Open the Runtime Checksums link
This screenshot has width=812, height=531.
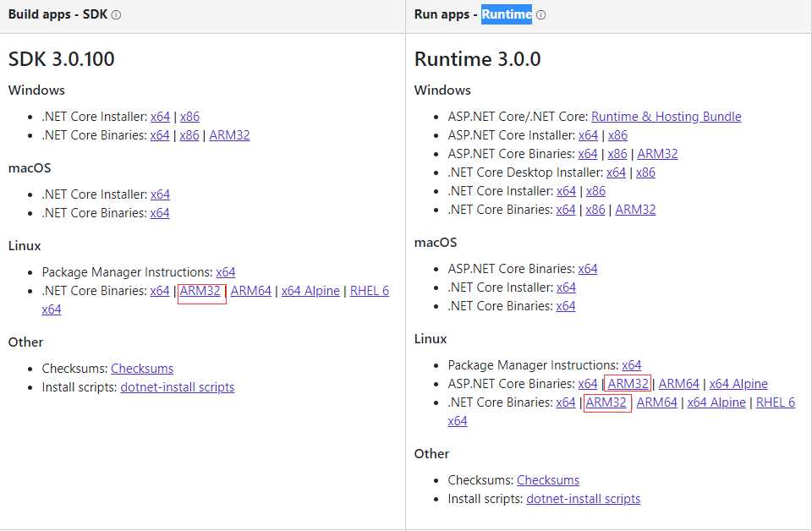click(x=548, y=479)
